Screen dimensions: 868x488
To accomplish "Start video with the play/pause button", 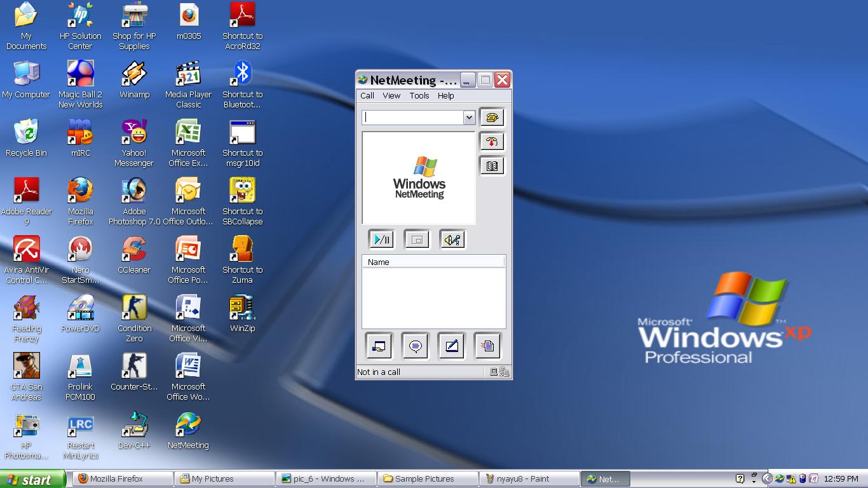I will pyautogui.click(x=381, y=240).
